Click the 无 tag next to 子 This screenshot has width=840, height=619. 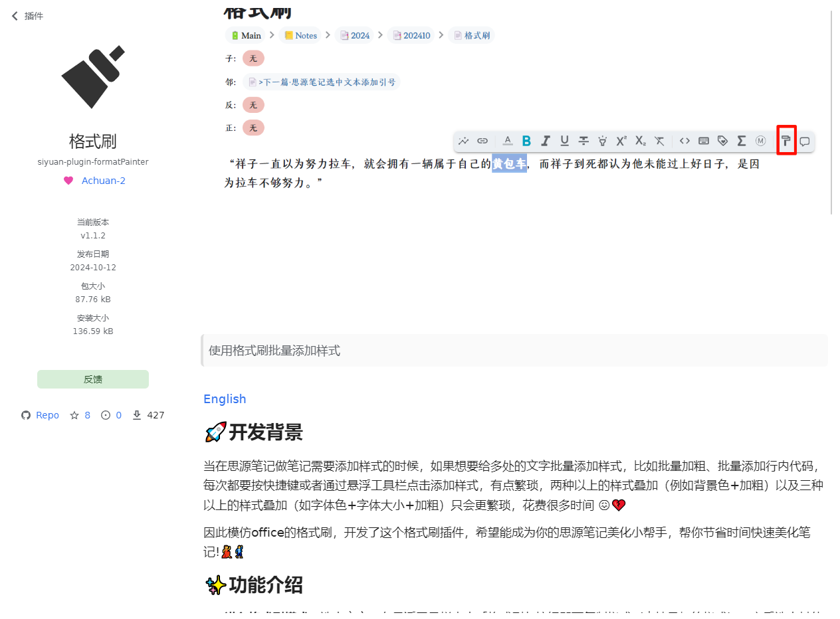[x=253, y=58]
